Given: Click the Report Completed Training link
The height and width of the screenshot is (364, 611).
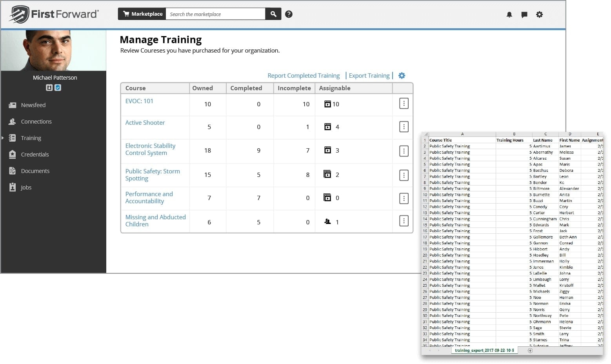Looking at the screenshot, I should (x=303, y=76).
